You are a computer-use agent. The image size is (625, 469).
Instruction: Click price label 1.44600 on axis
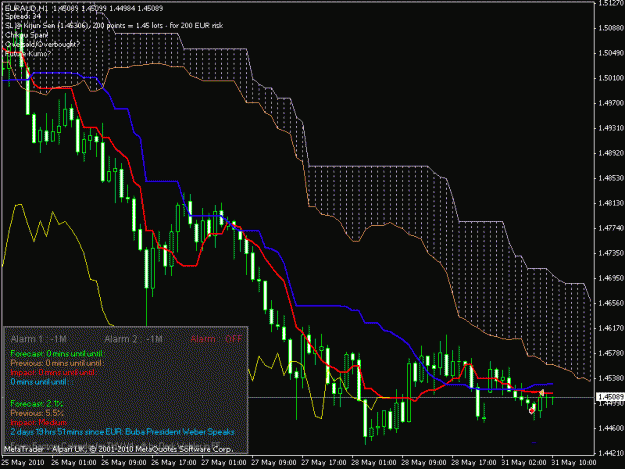[x=611, y=428]
